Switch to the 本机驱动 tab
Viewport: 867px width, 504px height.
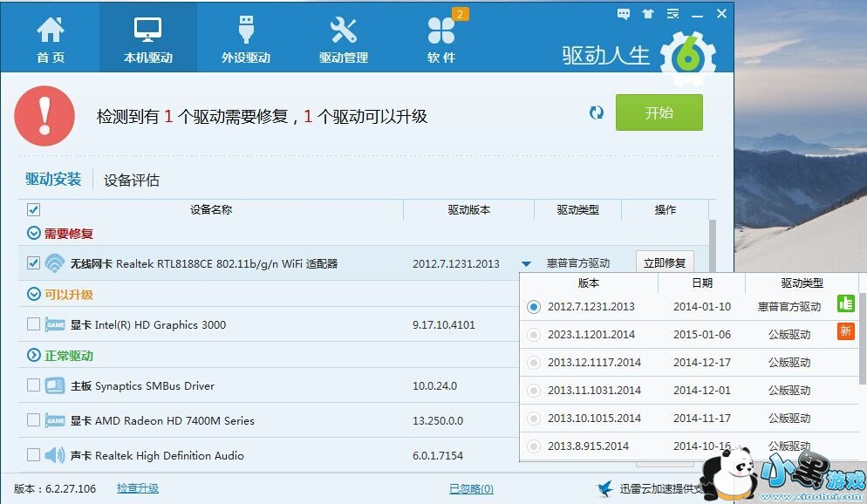147,38
